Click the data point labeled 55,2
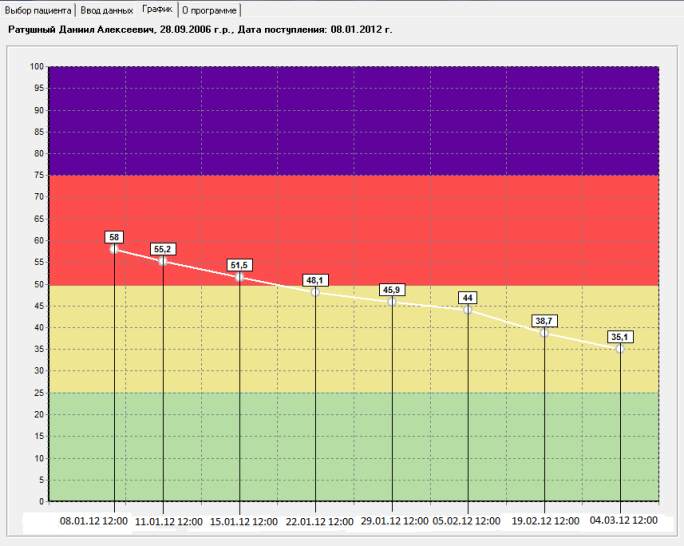Screen dimensions: 684x546 tap(163, 261)
